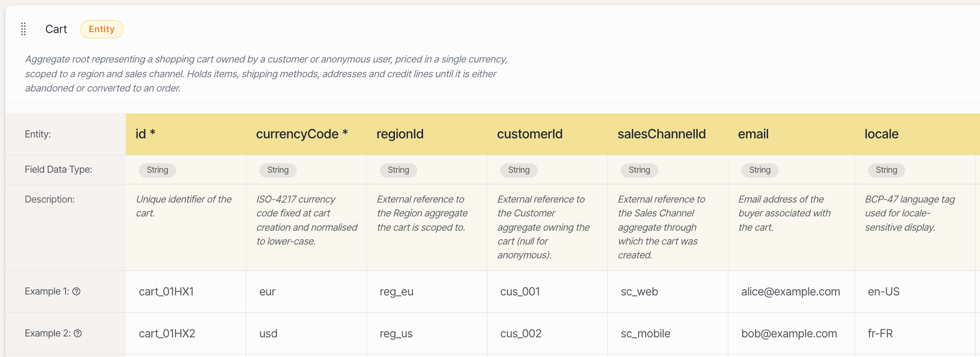
Task: Open the String type tag under email
Action: (760, 170)
